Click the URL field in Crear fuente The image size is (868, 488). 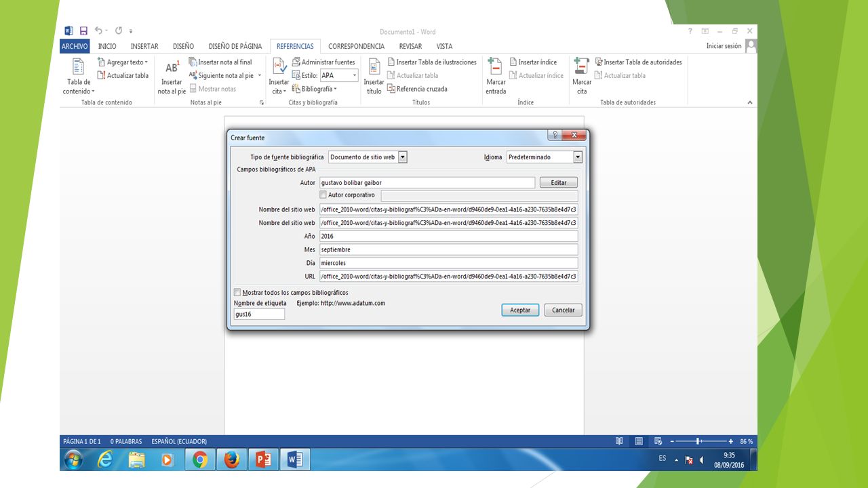(x=449, y=277)
